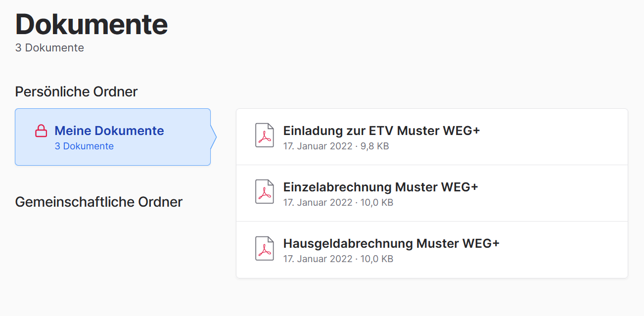The height and width of the screenshot is (316, 644).
Task: Click the date under Einzelabrechnung Muster WEG+
Action: (318, 203)
